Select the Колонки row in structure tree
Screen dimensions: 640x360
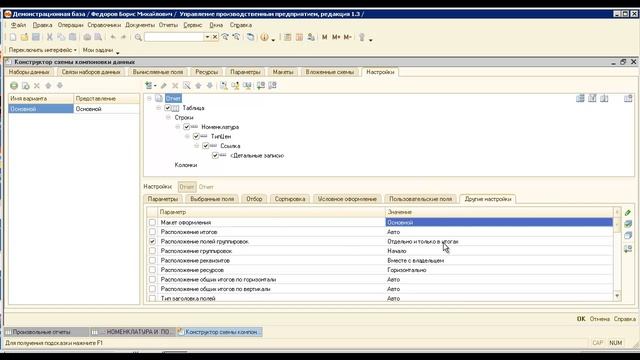[x=186, y=165]
